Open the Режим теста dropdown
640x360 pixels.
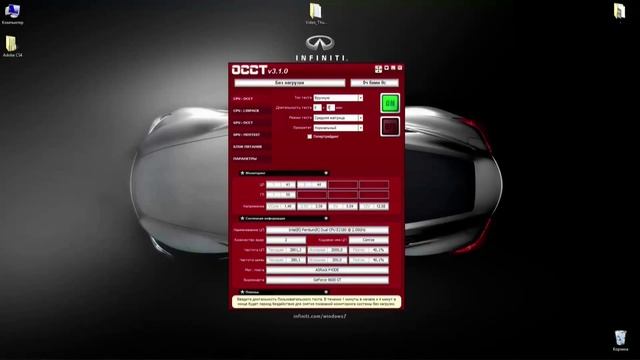pyautogui.click(x=338, y=118)
